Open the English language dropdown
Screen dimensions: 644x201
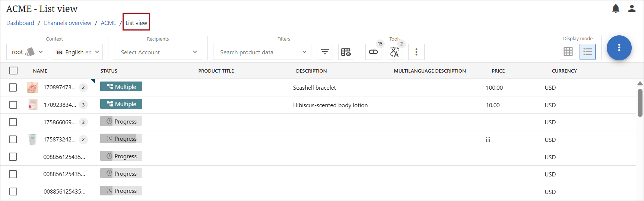tap(77, 52)
